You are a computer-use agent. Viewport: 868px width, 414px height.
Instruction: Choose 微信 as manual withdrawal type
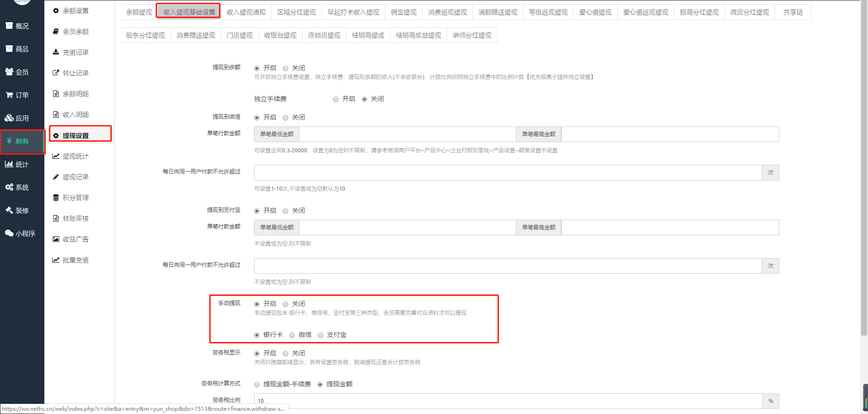292,335
